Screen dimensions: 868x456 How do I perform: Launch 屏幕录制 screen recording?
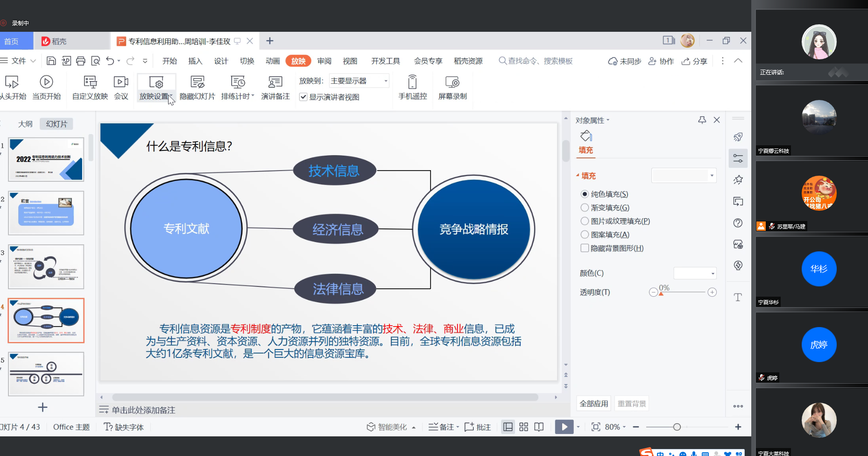pyautogui.click(x=452, y=88)
